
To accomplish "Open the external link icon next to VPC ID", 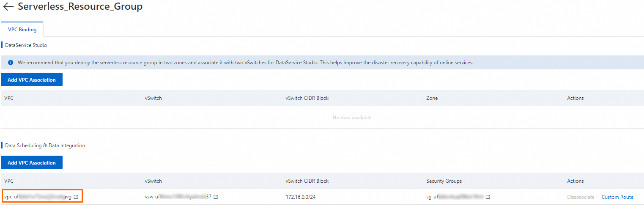I will click(76, 197).
